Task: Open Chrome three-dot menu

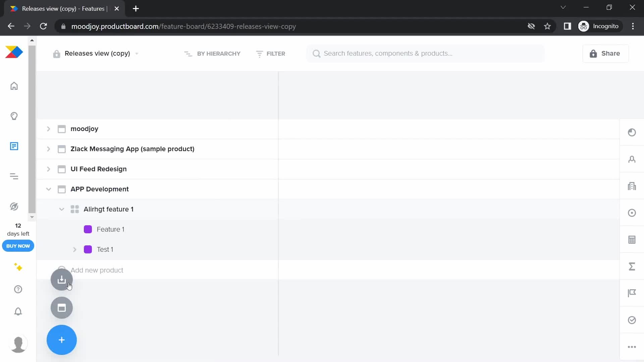Action: 633,26
